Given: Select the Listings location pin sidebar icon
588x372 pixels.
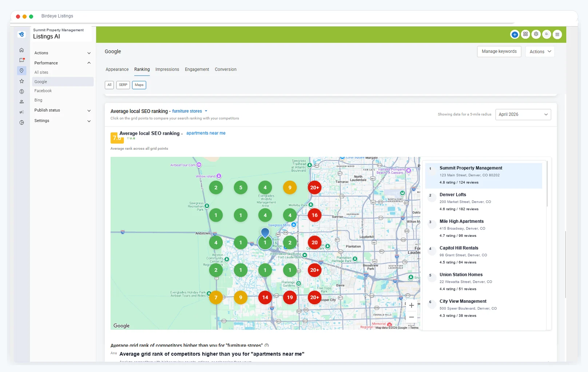Looking at the screenshot, I should click(x=21, y=70).
